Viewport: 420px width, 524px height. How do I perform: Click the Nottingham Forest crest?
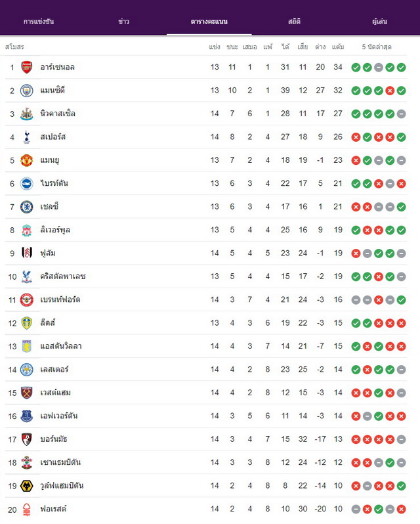coord(27,509)
